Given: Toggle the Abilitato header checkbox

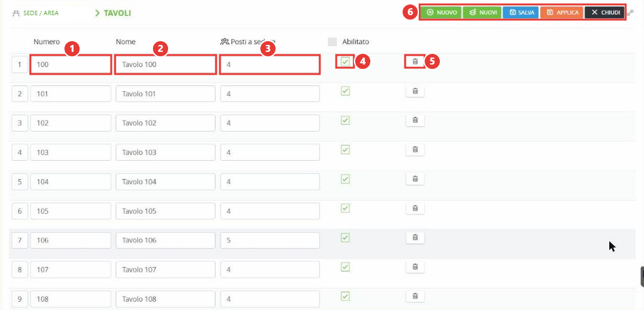Looking at the screenshot, I should (332, 42).
